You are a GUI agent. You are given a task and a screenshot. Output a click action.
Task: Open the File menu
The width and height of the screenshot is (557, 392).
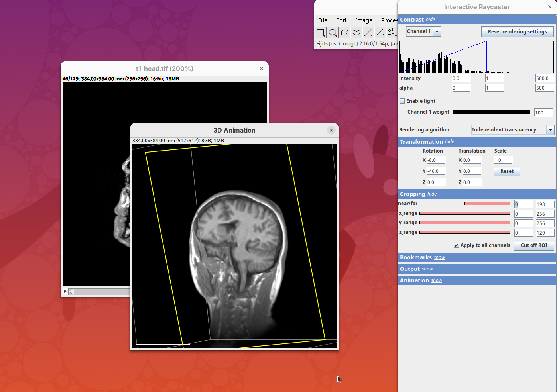323,20
